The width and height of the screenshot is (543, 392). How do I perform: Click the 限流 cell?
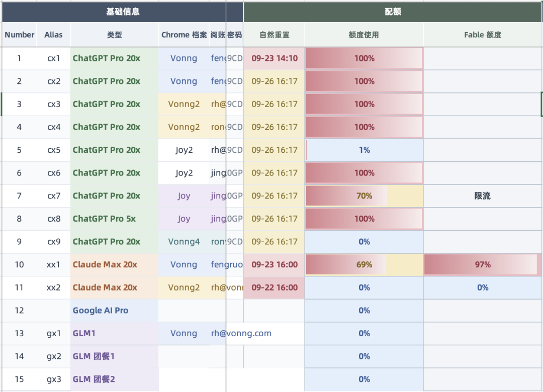tap(483, 195)
